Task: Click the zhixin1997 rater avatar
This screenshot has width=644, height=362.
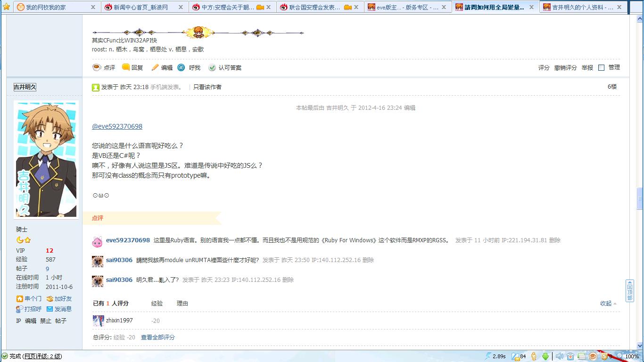Action: [98, 321]
